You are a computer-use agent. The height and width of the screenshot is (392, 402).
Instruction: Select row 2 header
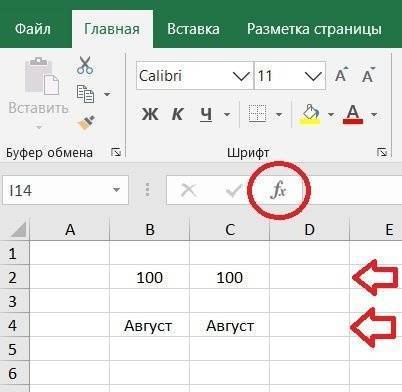click(15, 277)
